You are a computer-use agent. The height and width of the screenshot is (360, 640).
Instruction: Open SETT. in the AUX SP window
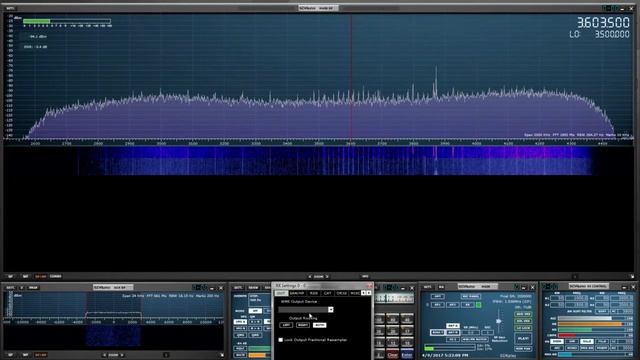(10, 288)
